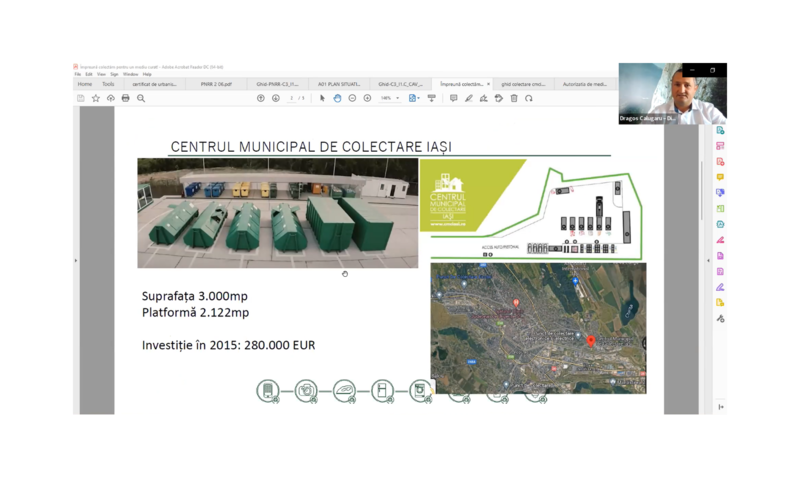
Task: Open the Sign document tool
Action: click(x=484, y=98)
